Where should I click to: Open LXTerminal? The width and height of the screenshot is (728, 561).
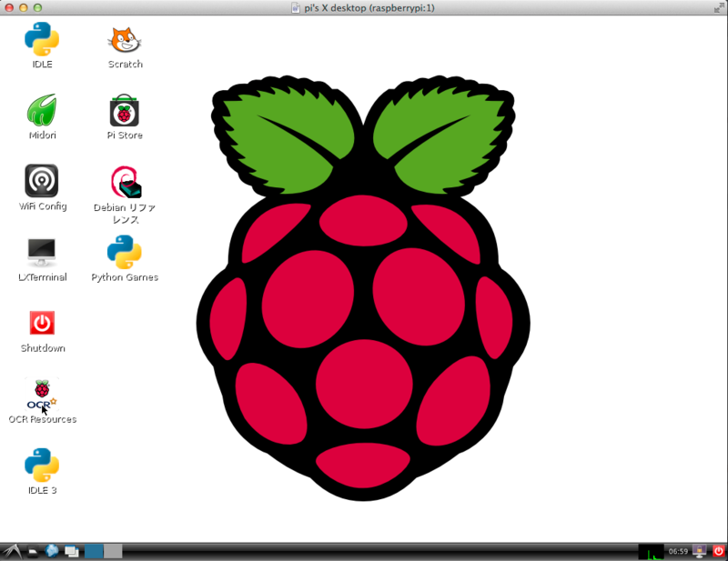tap(41, 251)
